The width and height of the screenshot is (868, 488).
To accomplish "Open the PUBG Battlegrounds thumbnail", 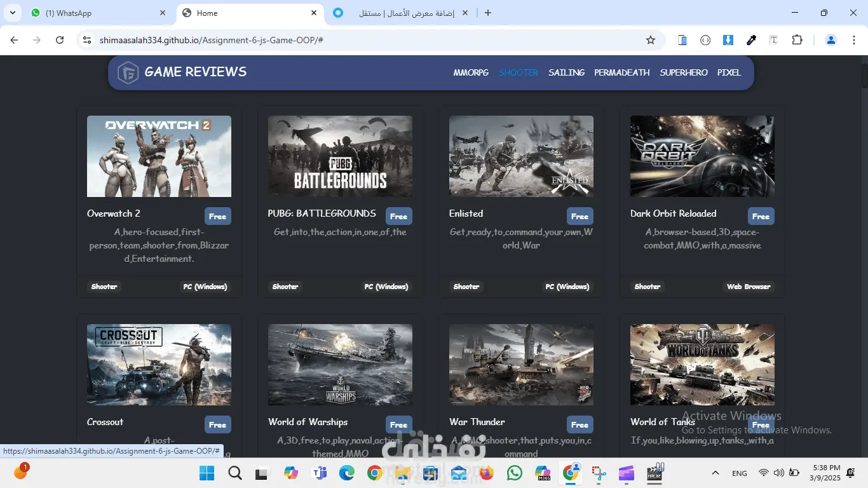I will (x=340, y=156).
